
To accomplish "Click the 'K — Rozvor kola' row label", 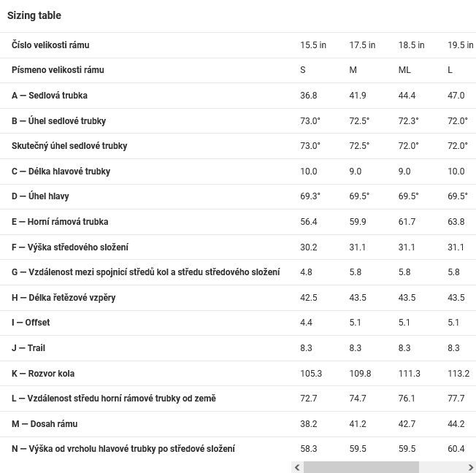I will pyautogui.click(x=43, y=373).
